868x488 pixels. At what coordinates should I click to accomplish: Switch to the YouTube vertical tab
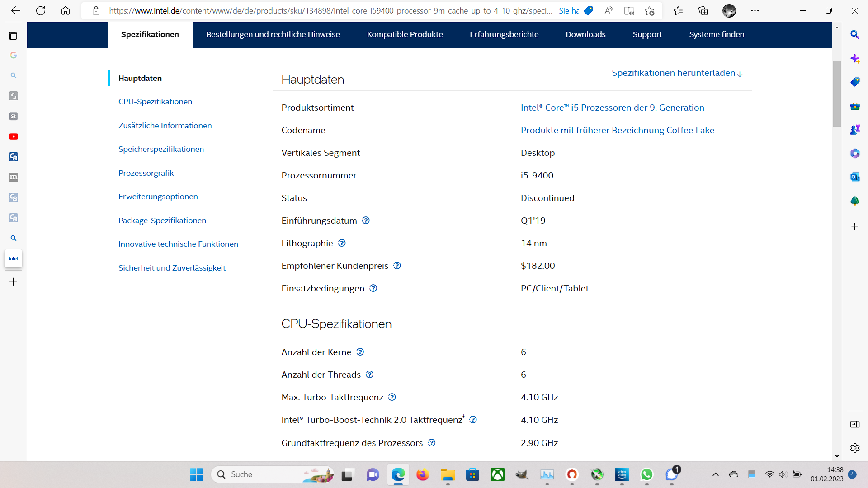pos(14,136)
